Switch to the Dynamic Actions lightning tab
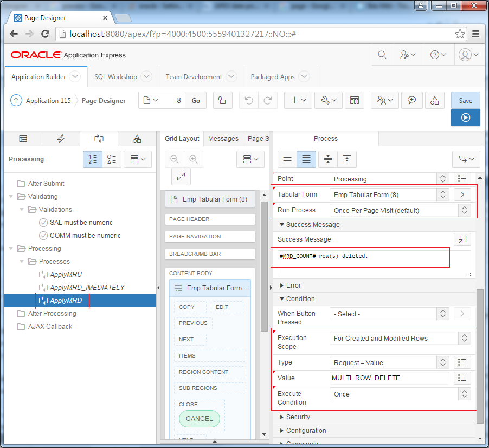The height and width of the screenshot is (448, 489). click(61, 139)
